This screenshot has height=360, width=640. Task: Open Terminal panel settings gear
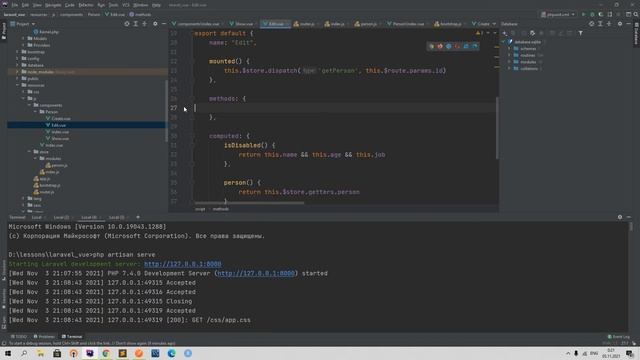pyautogui.click(x=620, y=217)
